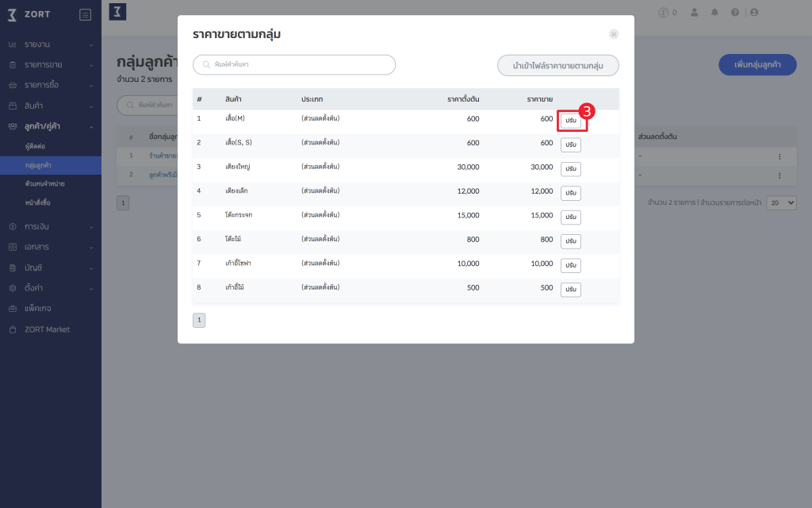This screenshot has width=812, height=508.
Task: Open the three-dot menu for row 1
Action: pyautogui.click(x=779, y=156)
